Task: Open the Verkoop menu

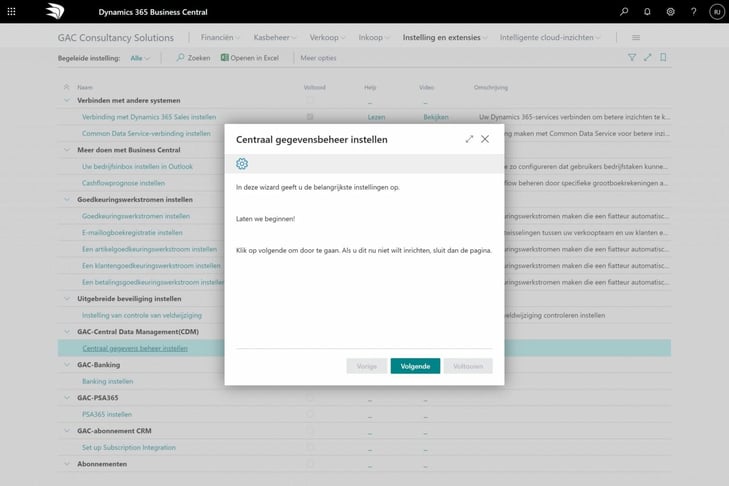Action: coord(327,38)
